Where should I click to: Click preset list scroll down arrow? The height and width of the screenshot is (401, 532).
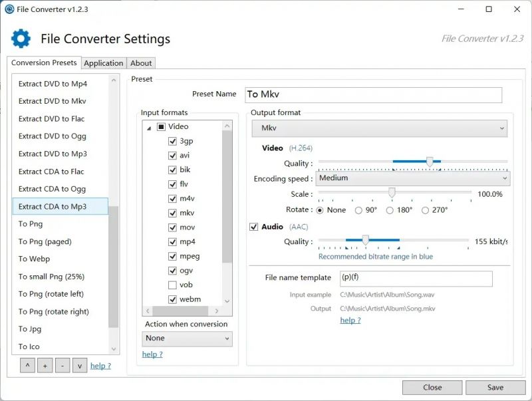click(x=114, y=348)
